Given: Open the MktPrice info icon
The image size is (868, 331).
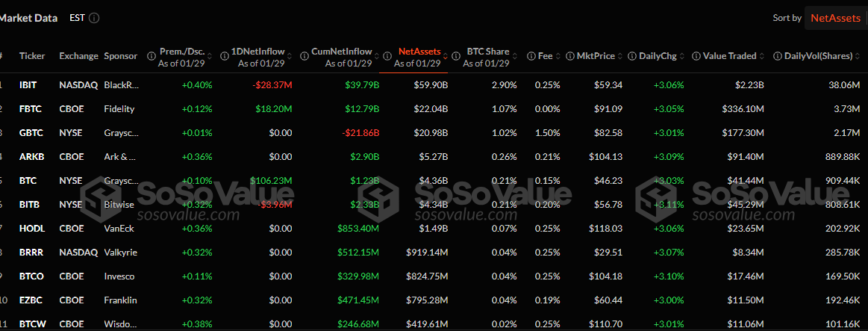Looking at the screenshot, I should point(570,56).
